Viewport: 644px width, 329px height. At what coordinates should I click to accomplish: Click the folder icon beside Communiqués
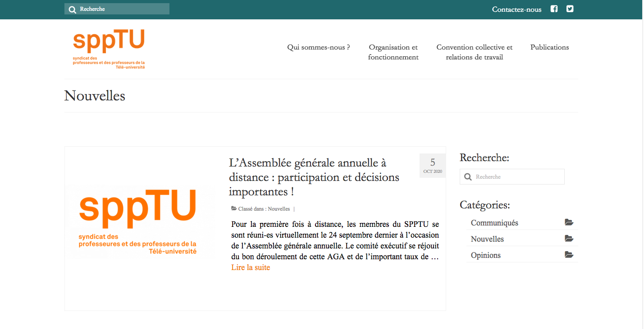click(x=569, y=222)
